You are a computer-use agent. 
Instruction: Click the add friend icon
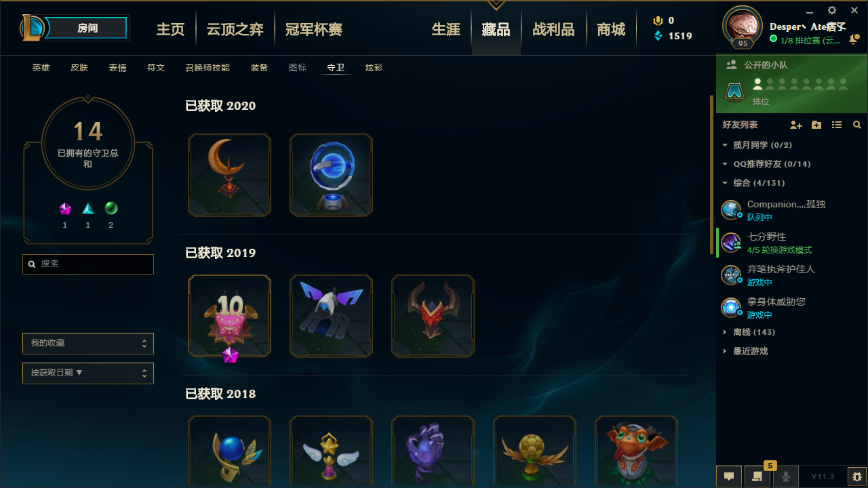796,125
